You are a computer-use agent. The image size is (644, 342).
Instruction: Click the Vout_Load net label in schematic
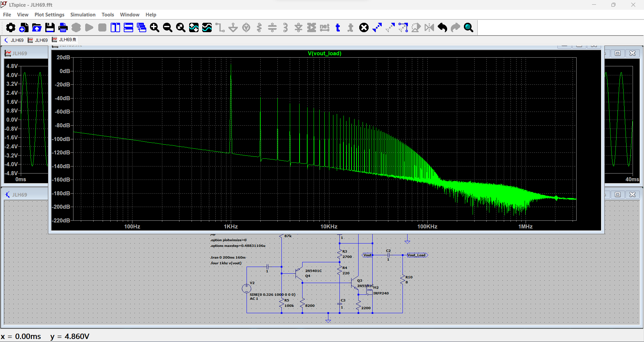click(417, 255)
